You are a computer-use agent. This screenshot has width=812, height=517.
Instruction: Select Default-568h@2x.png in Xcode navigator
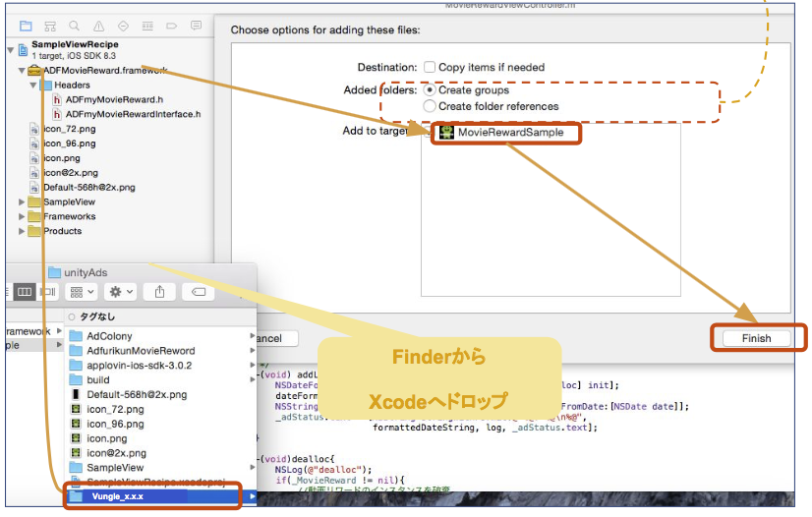(x=89, y=188)
